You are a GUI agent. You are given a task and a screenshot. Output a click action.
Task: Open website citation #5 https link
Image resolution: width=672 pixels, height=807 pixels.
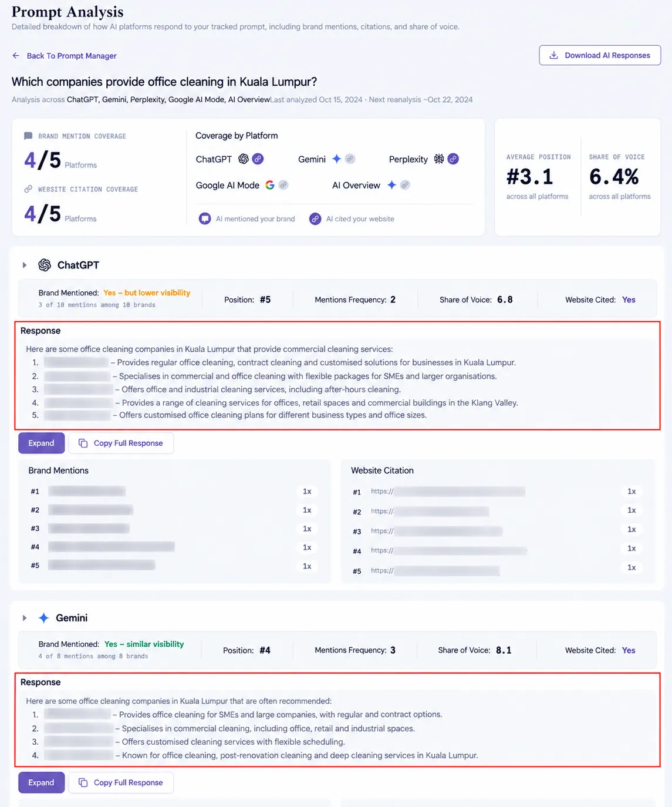[435, 570]
